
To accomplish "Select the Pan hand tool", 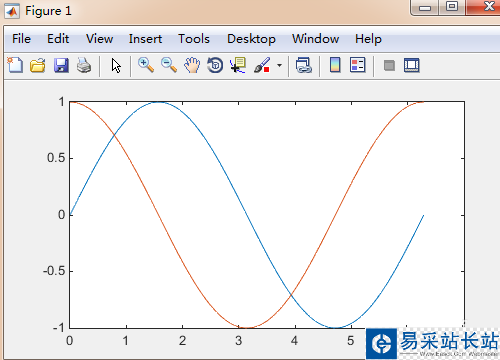I will click(192, 65).
